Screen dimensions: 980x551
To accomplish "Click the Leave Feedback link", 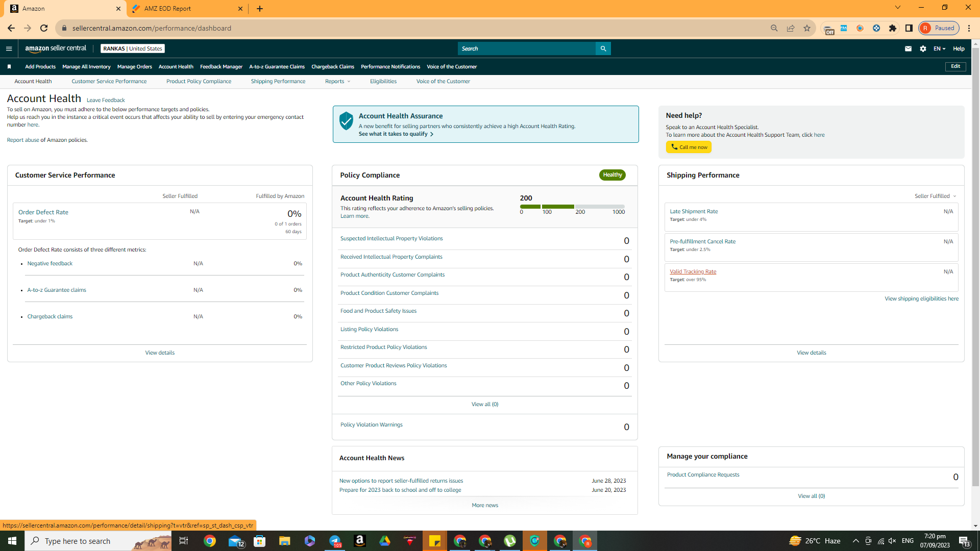I will [x=106, y=100].
